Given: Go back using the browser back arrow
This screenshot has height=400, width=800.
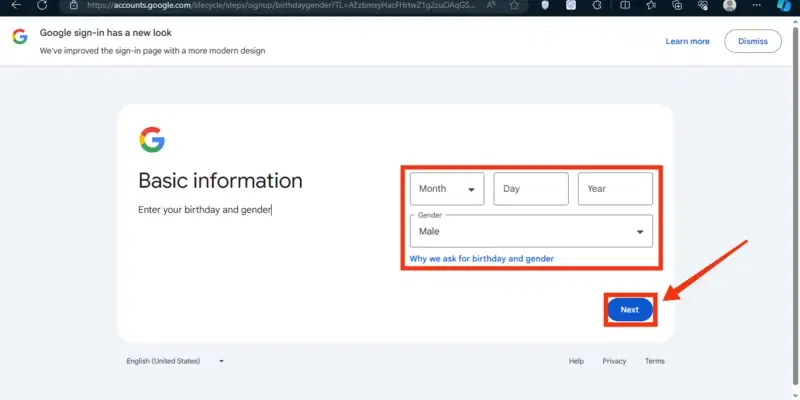Looking at the screenshot, I should pos(16,5).
